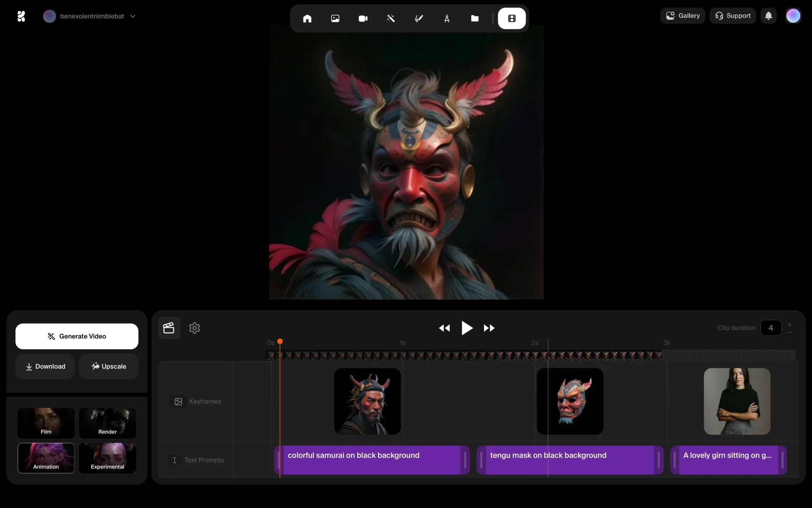Screen dimensions: 812x508
Task: Select the Experimental style preset
Action: (x=107, y=458)
